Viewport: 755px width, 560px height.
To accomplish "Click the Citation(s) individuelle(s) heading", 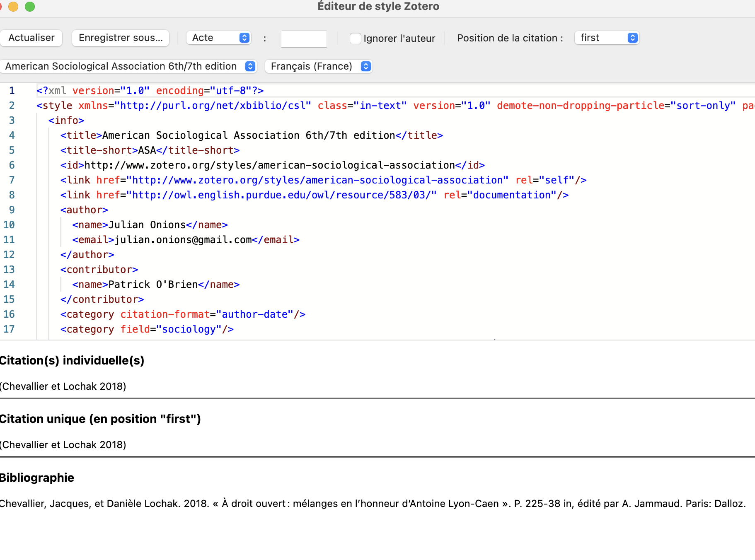I will (72, 360).
